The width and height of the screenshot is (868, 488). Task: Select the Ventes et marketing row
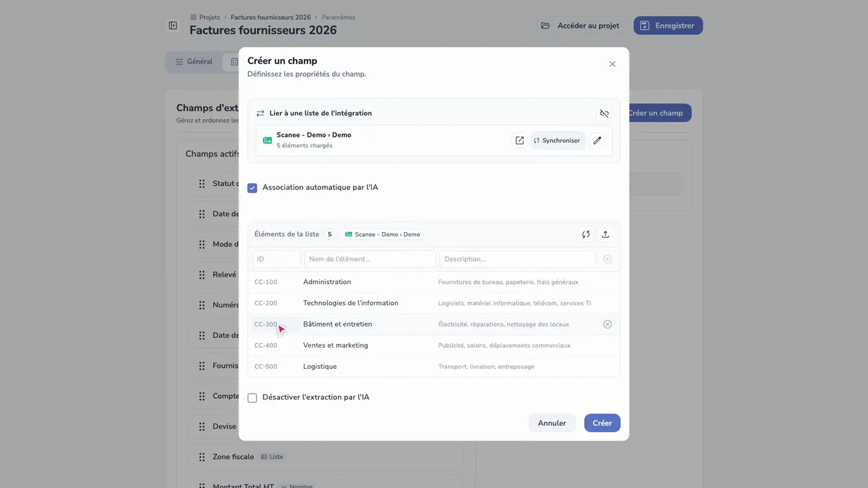[x=433, y=345]
